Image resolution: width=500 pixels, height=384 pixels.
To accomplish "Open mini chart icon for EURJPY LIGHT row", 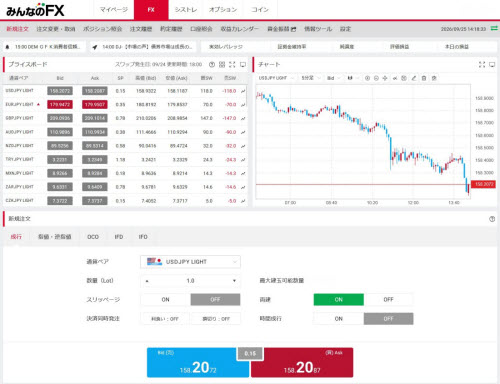I will (243, 105).
